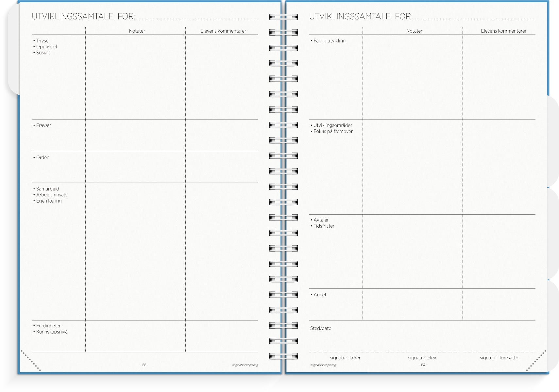559x392 pixels.
Task: Click the signatur elev line
Action: tap(422, 351)
